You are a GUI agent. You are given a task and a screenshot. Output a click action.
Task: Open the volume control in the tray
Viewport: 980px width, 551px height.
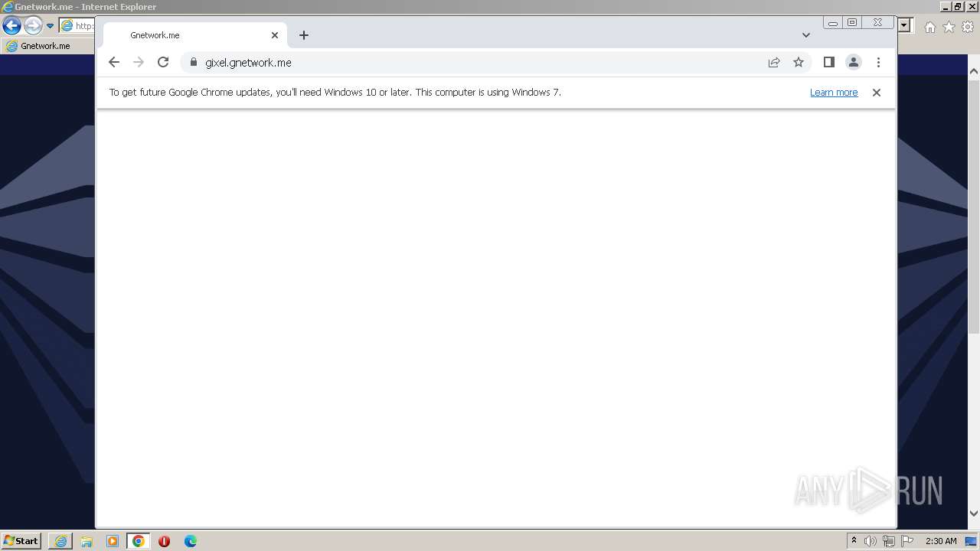[871, 541]
